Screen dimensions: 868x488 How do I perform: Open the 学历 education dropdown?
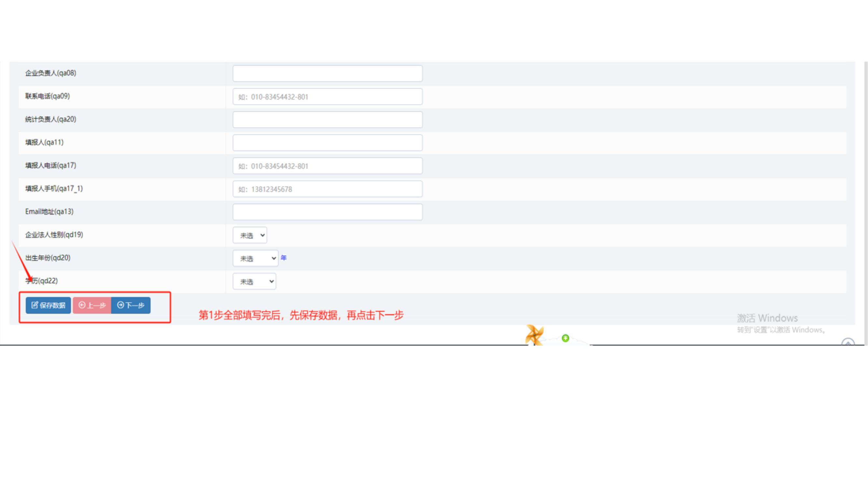(254, 281)
